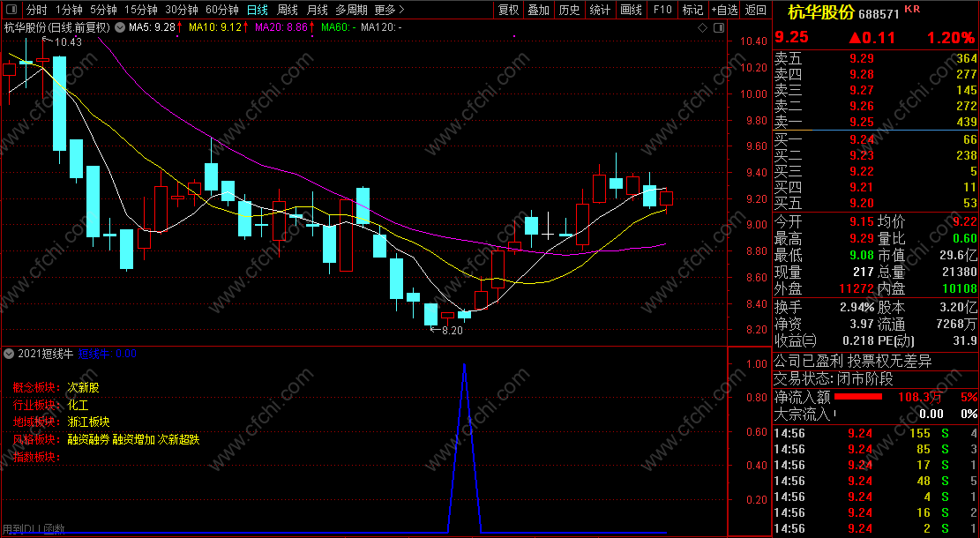Screen dimensions: 980x538
Task: Expand the 更多 periods menu
Action: coord(389,10)
